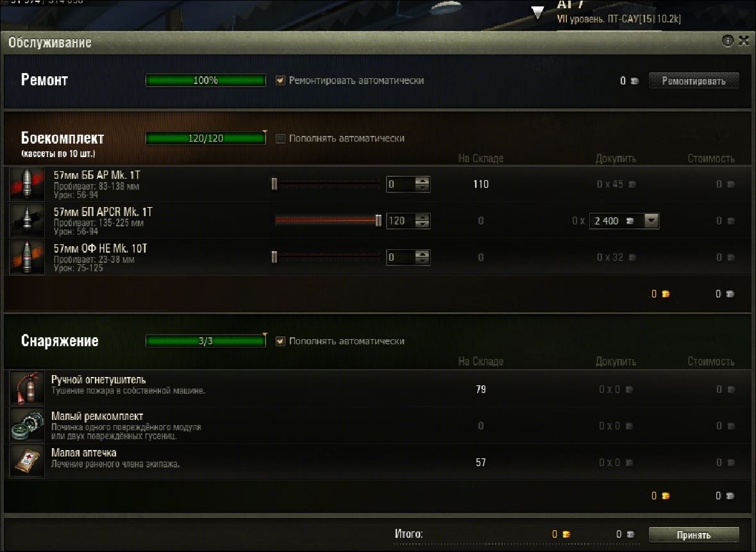The width and height of the screenshot is (756, 552).
Task: Click the 57мм ББ AP Mk. 1T shell icon
Action: 27,184
